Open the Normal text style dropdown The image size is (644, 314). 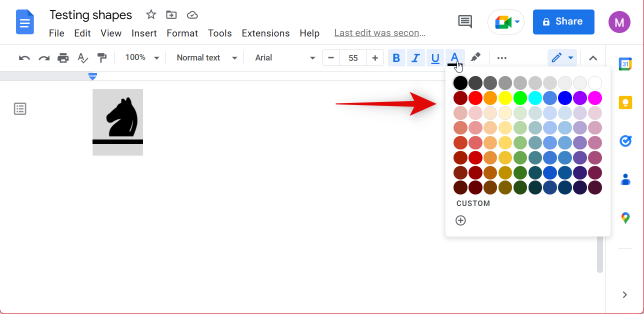pos(206,58)
